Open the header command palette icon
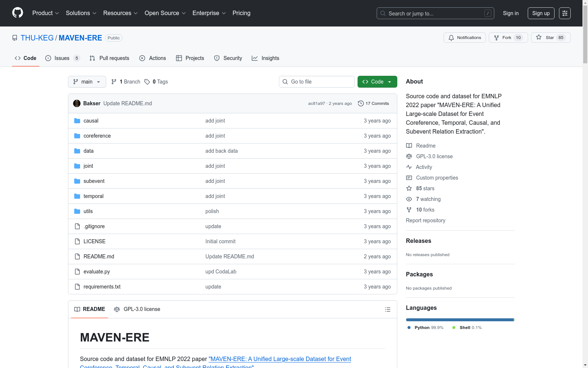 564,13
